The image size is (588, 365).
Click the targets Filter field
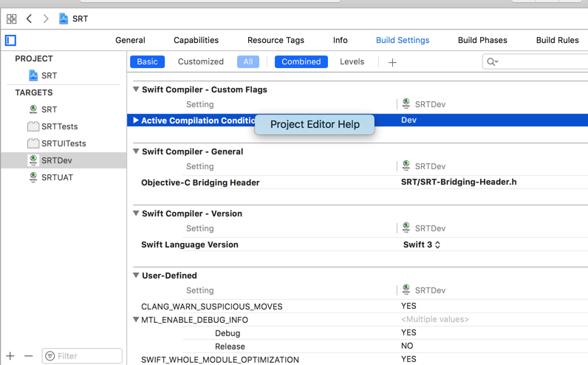pyautogui.click(x=82, y=356)
